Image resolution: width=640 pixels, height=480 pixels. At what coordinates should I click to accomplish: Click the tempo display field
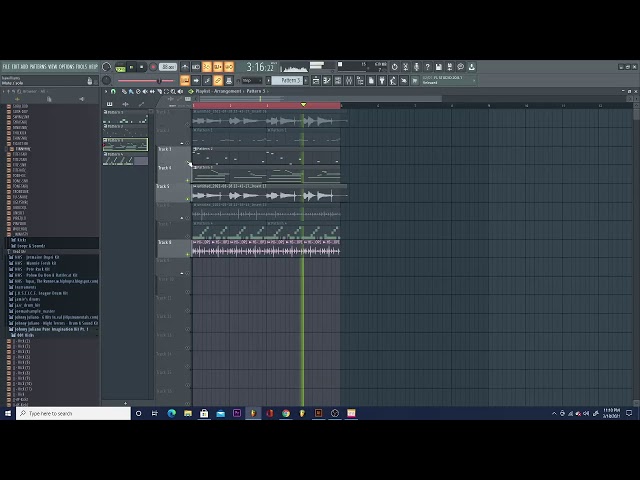point(168,67)
